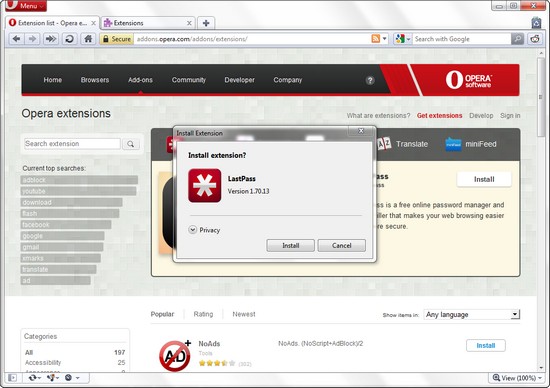This screenshot has width=550, height=388.
Task: Click NoAds star rating
Action: click(217, 363)
